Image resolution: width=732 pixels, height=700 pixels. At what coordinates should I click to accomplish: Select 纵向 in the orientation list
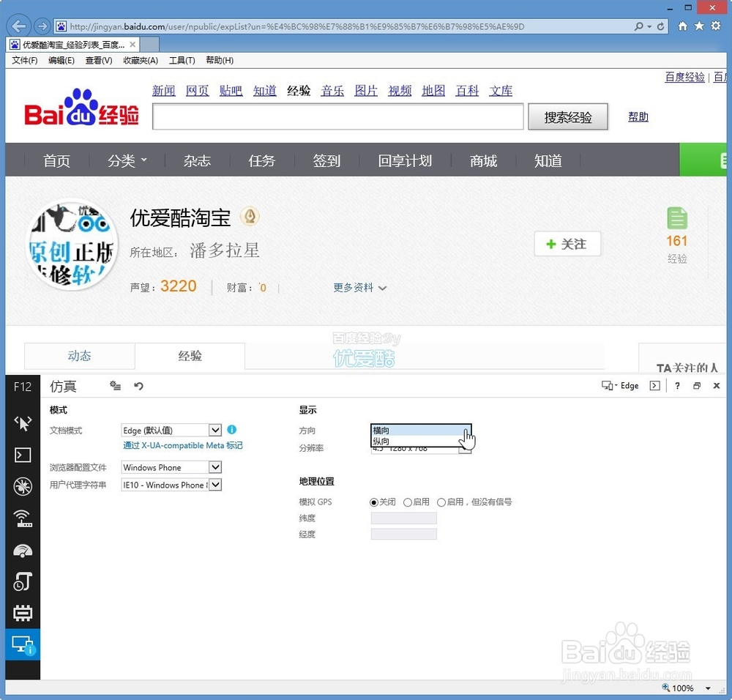[x=381, y=440]
